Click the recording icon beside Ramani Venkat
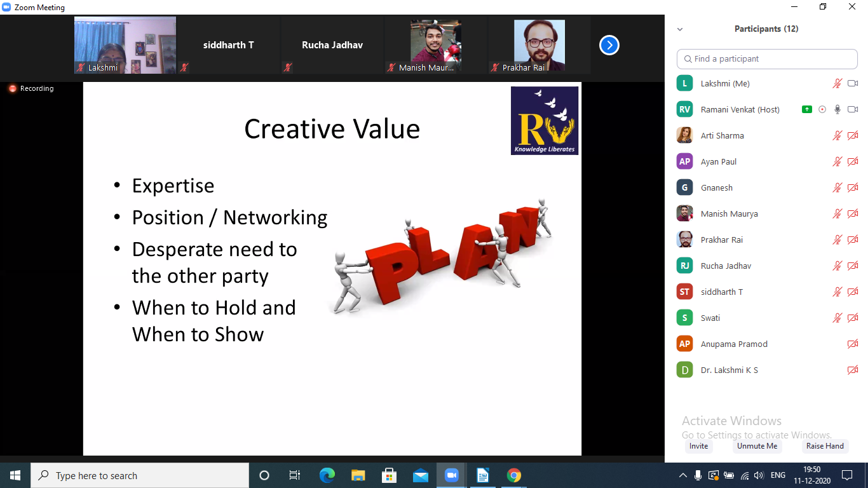The image size is (868, 488). pos(822,109)
